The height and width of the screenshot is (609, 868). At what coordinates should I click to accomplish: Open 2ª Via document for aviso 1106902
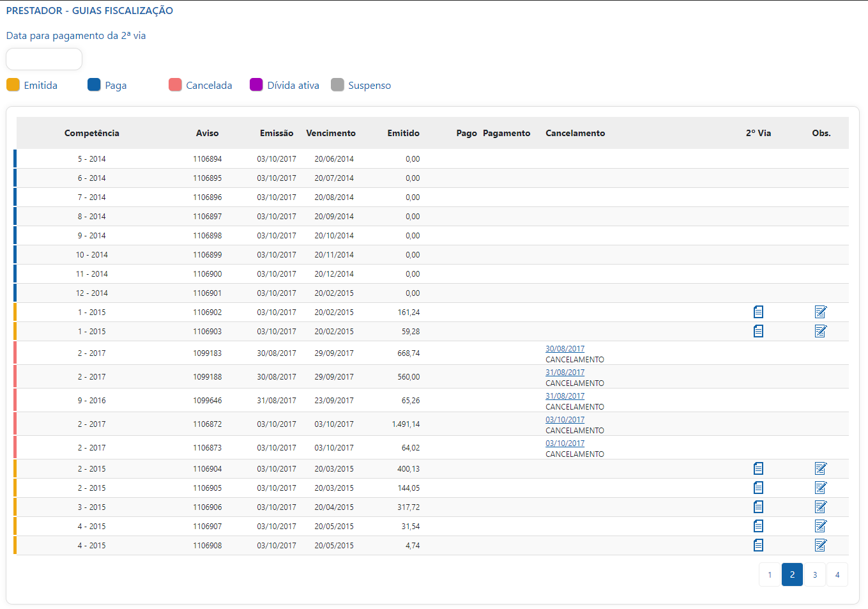click(758, 312)
